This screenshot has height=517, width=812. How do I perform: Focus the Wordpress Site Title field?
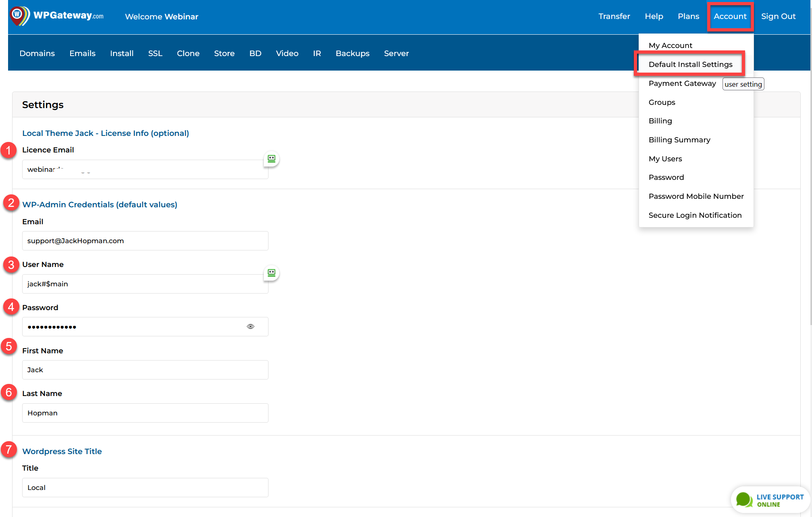click(x=145, y=488)
